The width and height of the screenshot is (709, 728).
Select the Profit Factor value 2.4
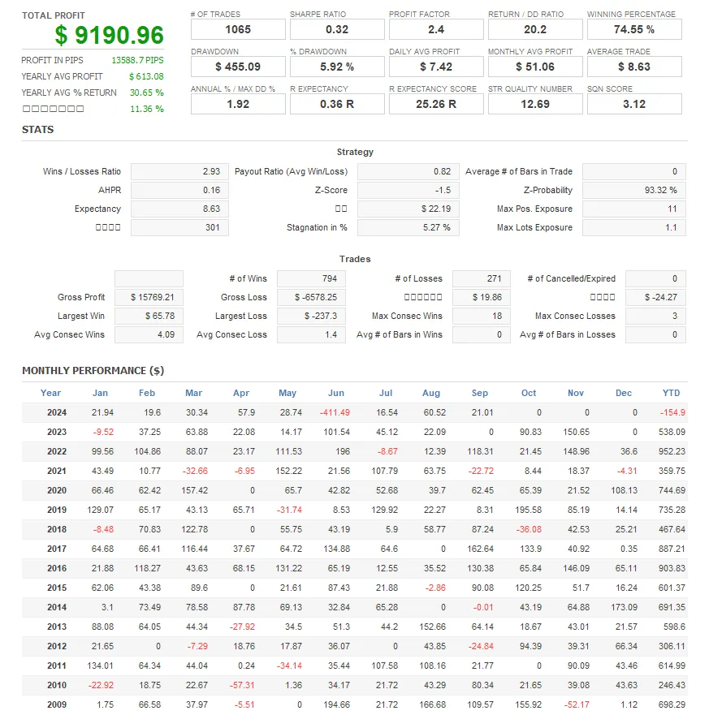(436, 29)
